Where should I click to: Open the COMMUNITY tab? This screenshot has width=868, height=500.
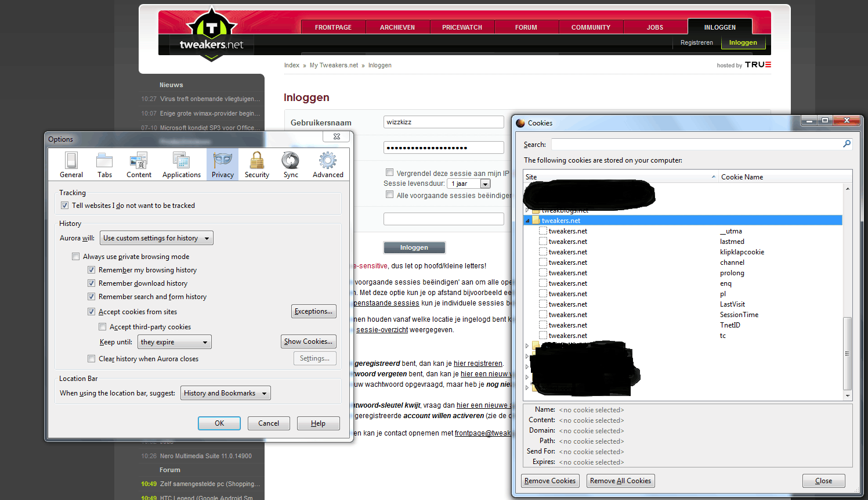591,27
